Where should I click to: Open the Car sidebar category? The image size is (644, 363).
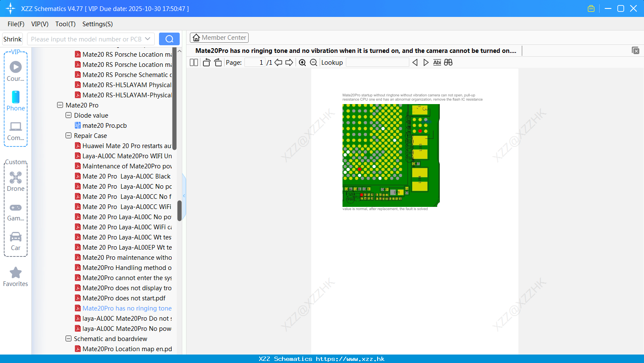click(16, 241)
